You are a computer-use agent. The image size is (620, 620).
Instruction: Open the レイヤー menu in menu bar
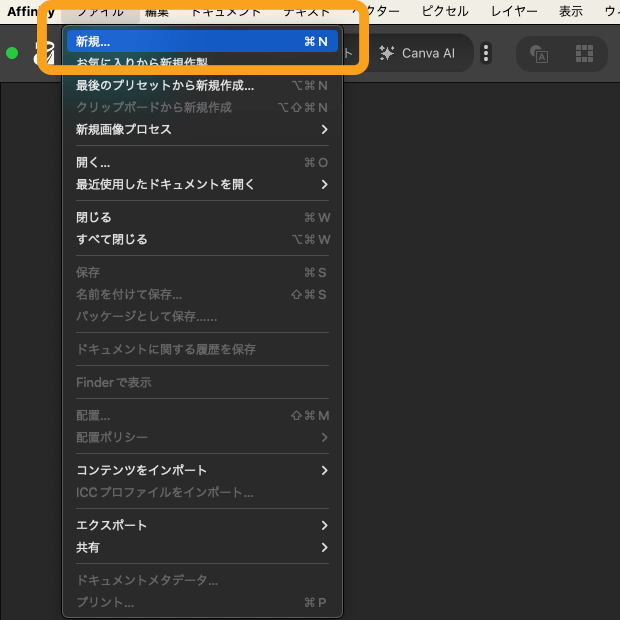(x=514, y=11)
